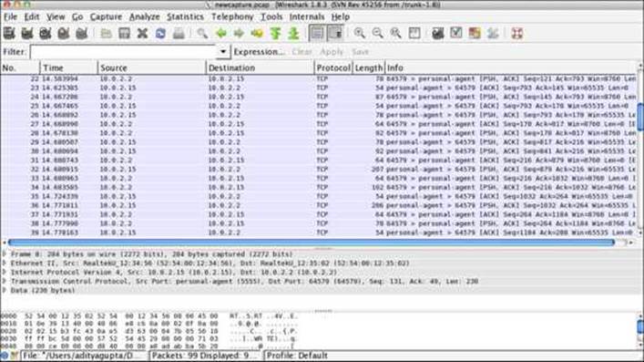Image resolution: width=644 pixels, height=362 pixels.
Task: Open the filter history dropdown arrow
Action: coord(223,52)
